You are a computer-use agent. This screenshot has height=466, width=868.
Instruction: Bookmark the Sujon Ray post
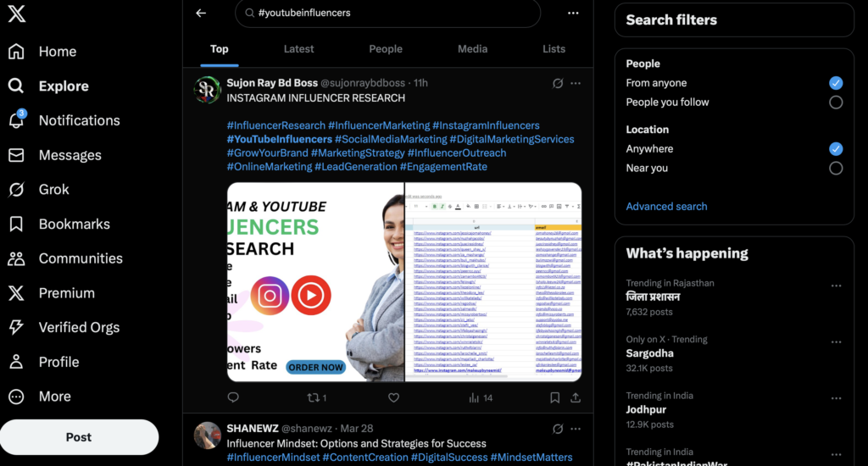point(554,397)
